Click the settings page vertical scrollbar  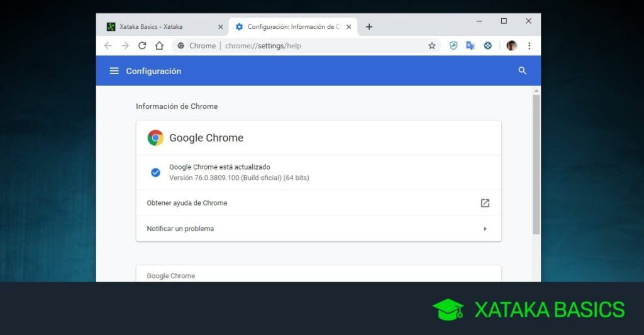[536, 164]
